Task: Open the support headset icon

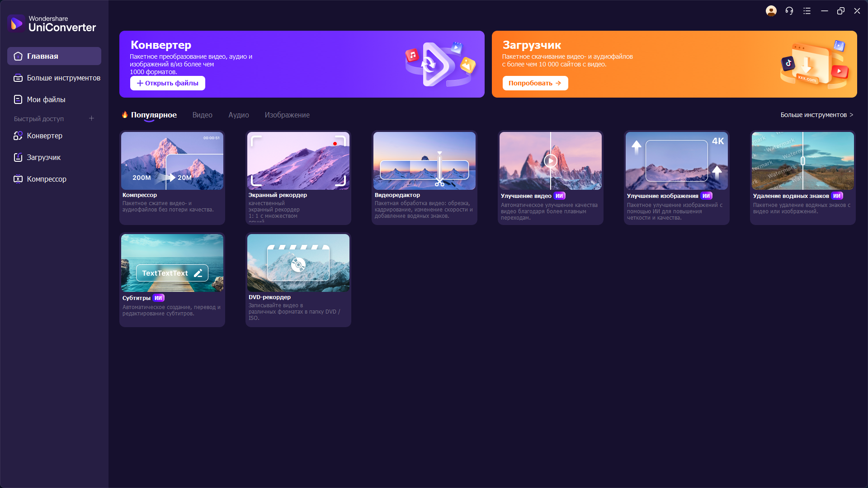Action: (789, 11)
